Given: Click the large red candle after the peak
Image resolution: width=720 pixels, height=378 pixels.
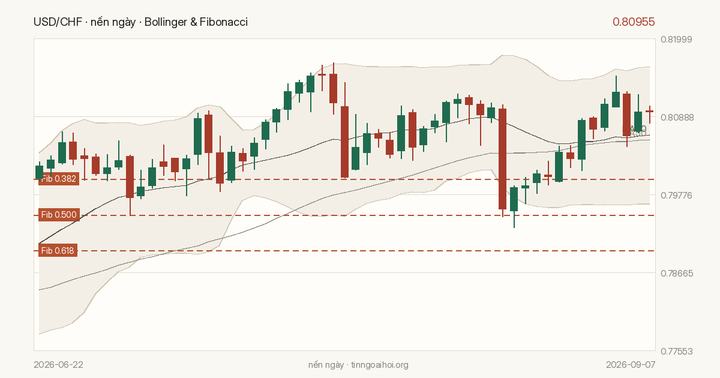Looking at the screenshot, I should point(344,141).
